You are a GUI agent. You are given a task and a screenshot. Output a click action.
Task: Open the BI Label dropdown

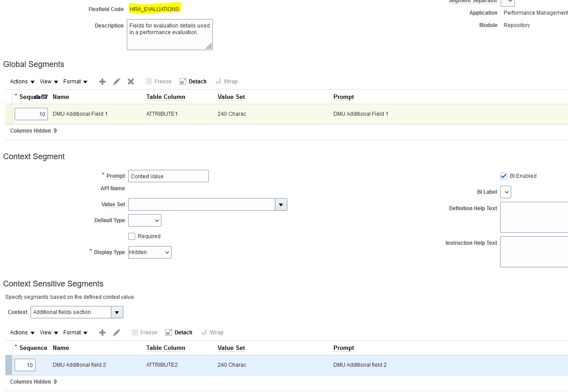coord(505,192)
